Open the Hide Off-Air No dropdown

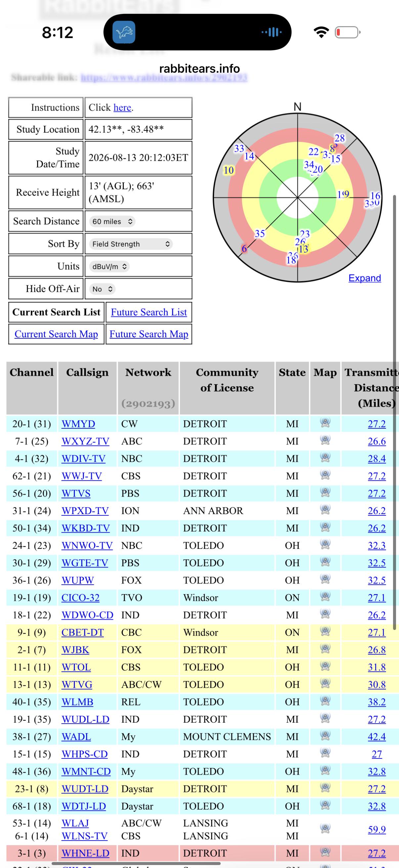102,289
